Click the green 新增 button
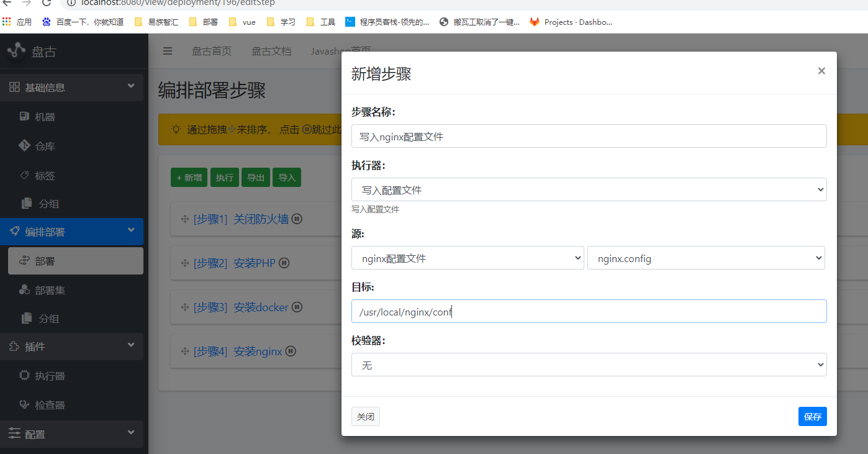The width and height of the screenshot is (868, 454). tap(189, 177)
